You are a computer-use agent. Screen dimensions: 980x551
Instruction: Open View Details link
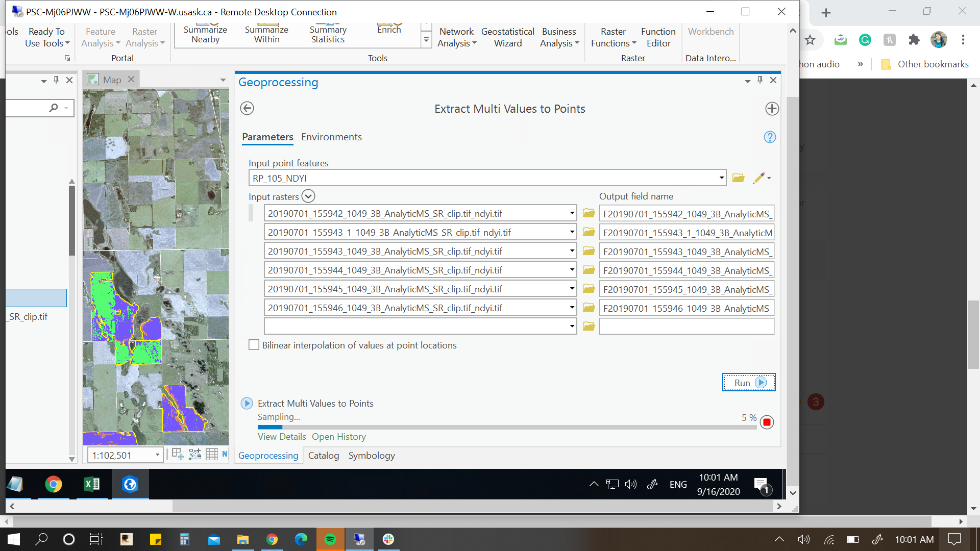click(x=281, y=437)
